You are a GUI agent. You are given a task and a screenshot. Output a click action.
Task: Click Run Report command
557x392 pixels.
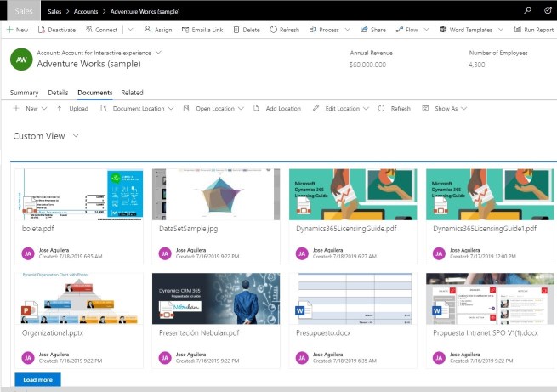[x=534, y=30]
